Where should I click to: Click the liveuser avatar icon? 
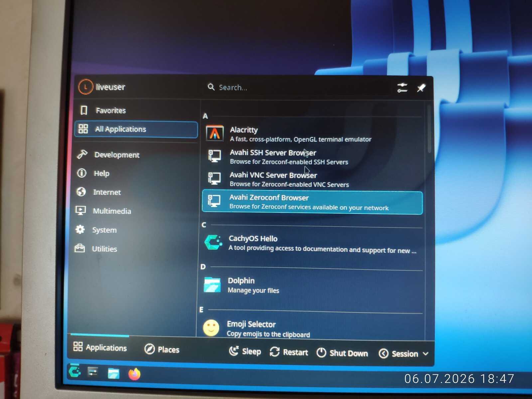point(85,87)
